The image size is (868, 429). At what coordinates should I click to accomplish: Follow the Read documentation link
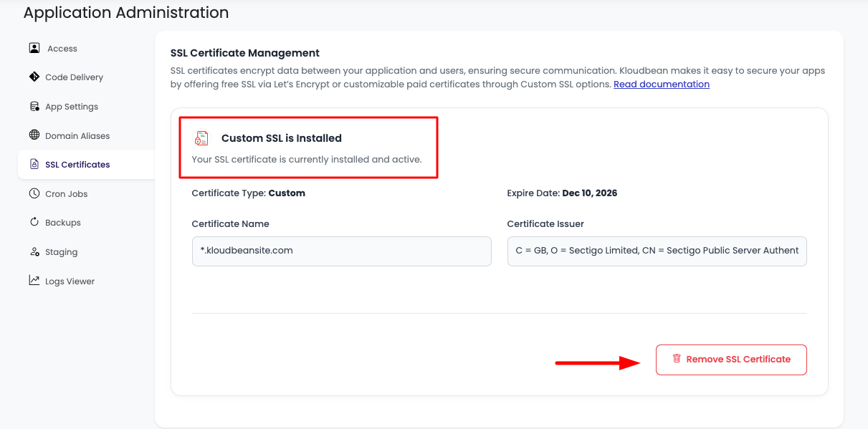tap(661, 85)
